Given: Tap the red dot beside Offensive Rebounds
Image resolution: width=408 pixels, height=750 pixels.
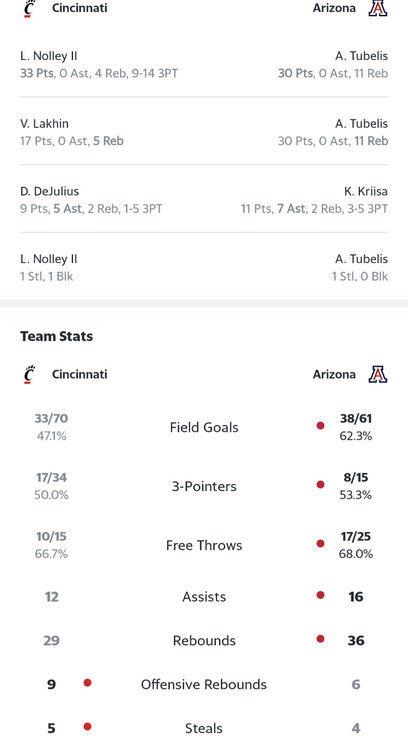Looking at the screenshot, I should pos(88,683).
